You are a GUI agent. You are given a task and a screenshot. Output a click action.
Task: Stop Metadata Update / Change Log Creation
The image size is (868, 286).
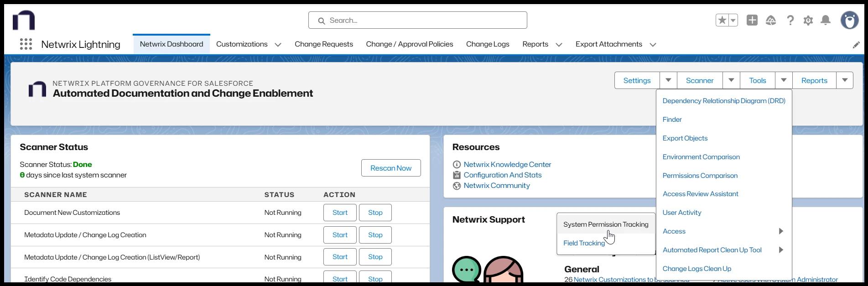(x=375, y=235)
